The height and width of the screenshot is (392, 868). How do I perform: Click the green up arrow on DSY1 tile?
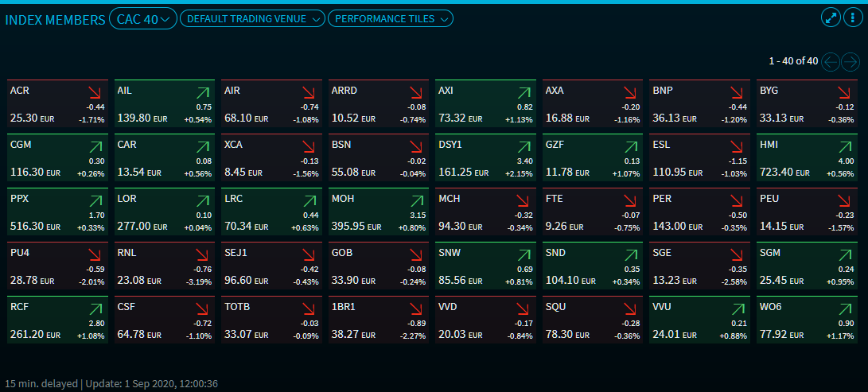(524, 146)
